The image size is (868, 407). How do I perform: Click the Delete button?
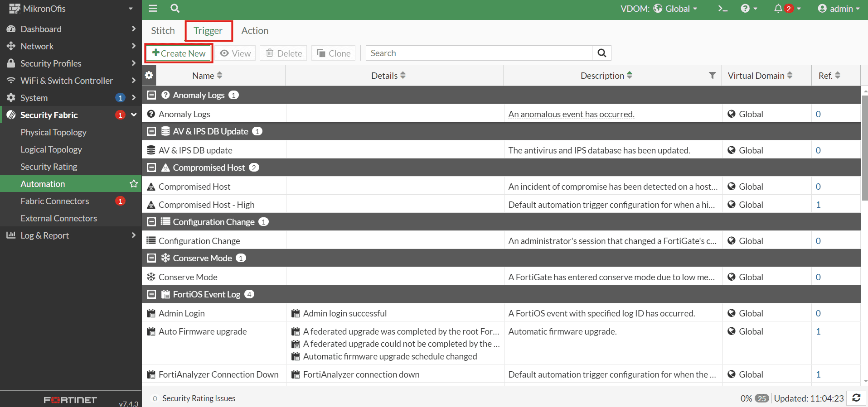tap(284, 53)
